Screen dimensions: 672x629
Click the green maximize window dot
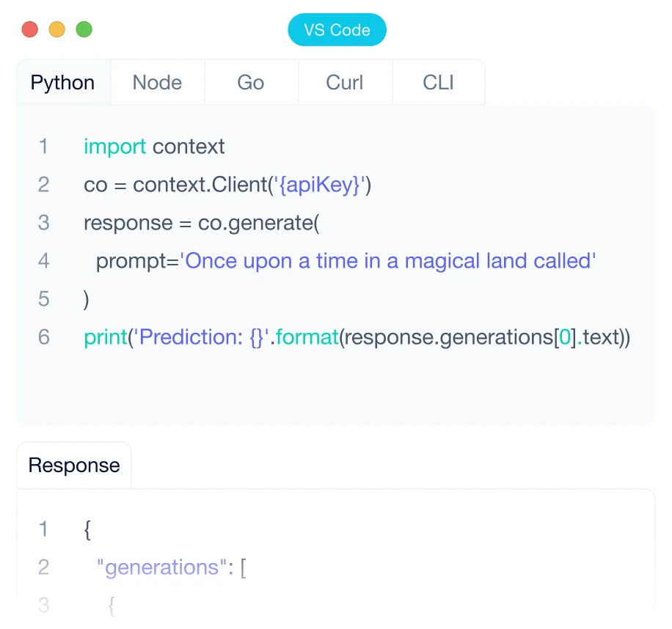click(84, 30)
